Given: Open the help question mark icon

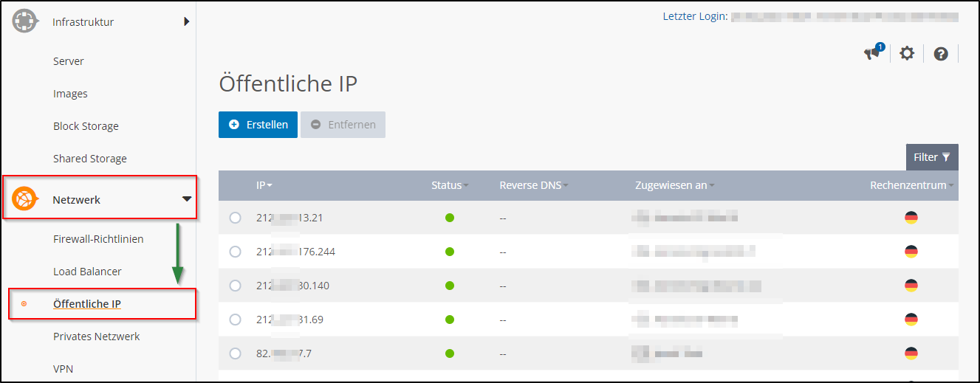Looking at the screenshot, I should pyautogui.click(x=941, y=54).
